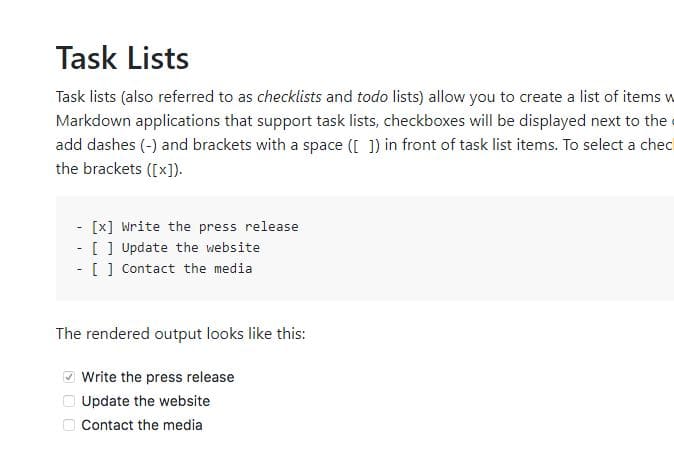Click the [x] marker in the code block
Screen dimensions: 674x475
coord(102,227)
